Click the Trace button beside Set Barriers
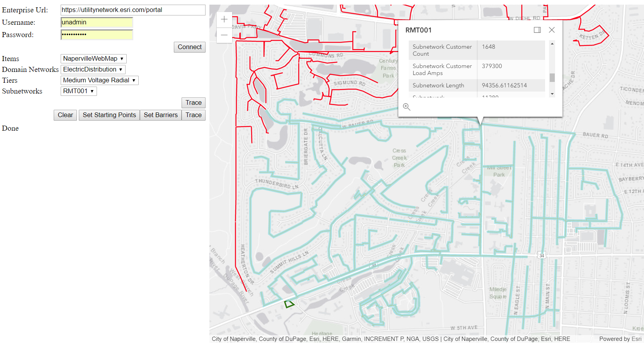644x349 pixels. pyautogui.click(x=194, y=115)
